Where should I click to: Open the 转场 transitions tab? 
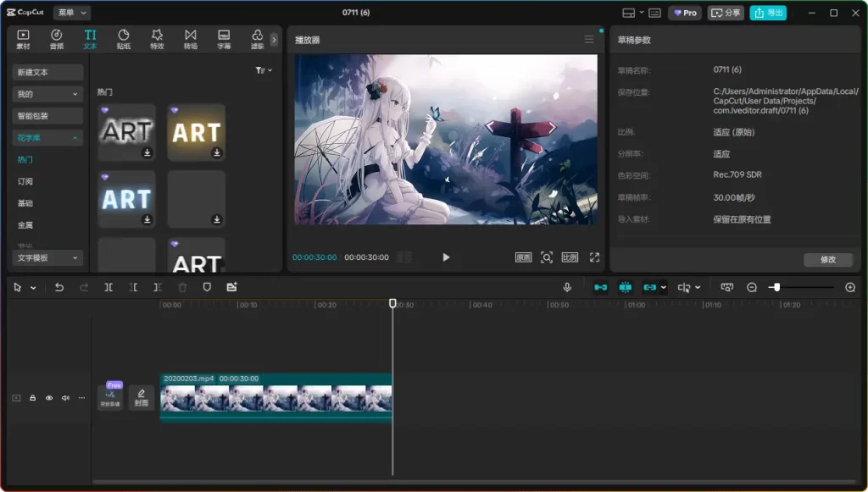[191, 39]
